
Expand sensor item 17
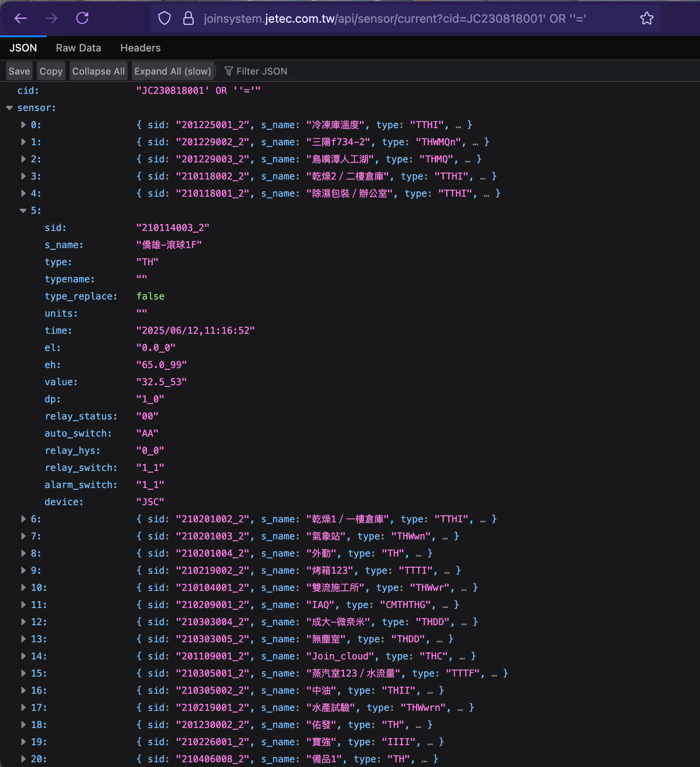[24, 707]
